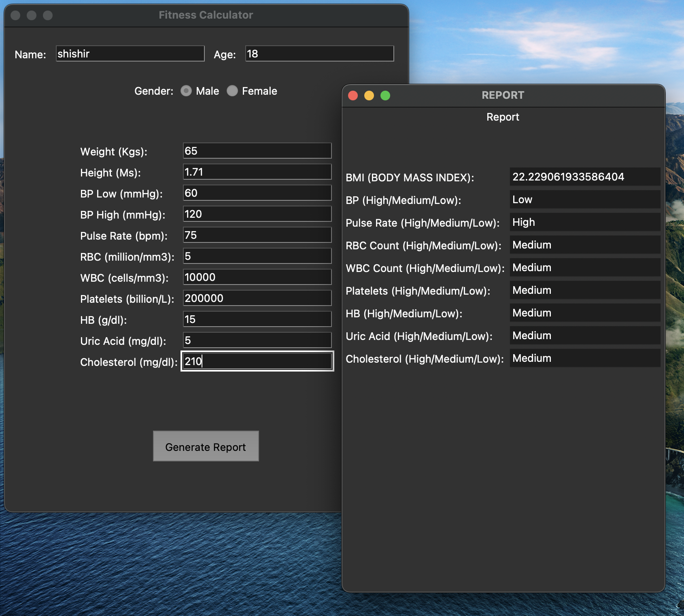Click the Fitness Calculator window title bar
Viewport: 684px width, 616px height.
206,15
